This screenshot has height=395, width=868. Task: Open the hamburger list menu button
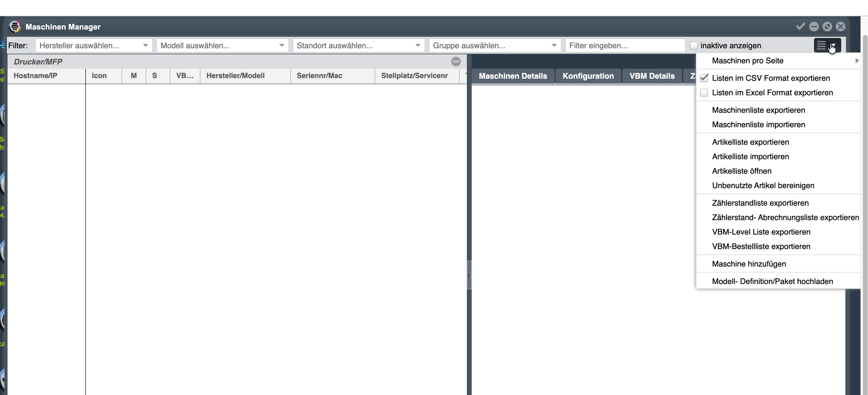pyautogui.click(x=827, y=45)
